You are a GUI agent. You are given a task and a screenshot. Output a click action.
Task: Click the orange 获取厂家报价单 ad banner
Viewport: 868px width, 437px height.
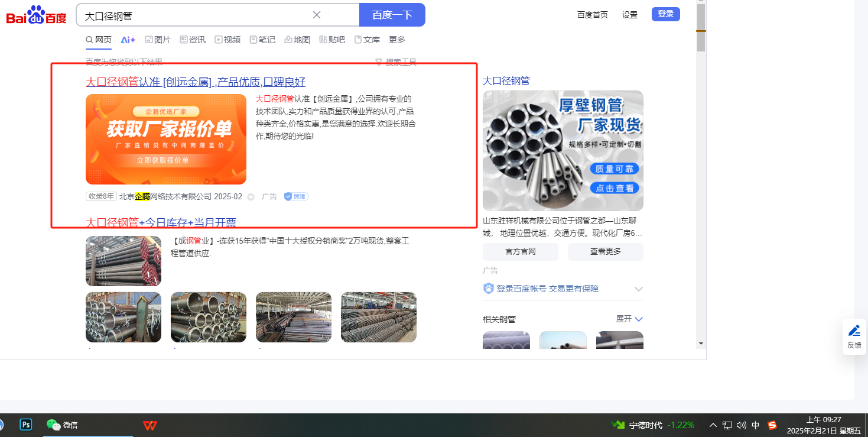point(166,139)
